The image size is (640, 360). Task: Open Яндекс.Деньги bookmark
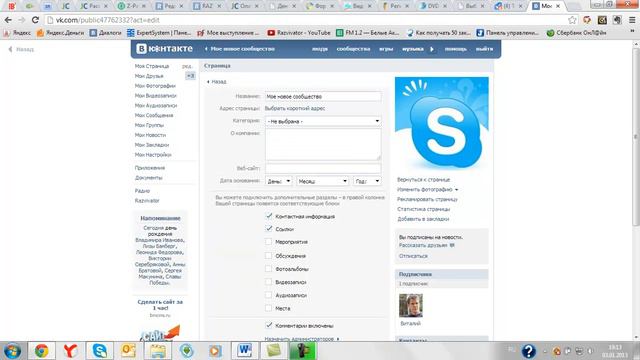[x=60, y=33]
